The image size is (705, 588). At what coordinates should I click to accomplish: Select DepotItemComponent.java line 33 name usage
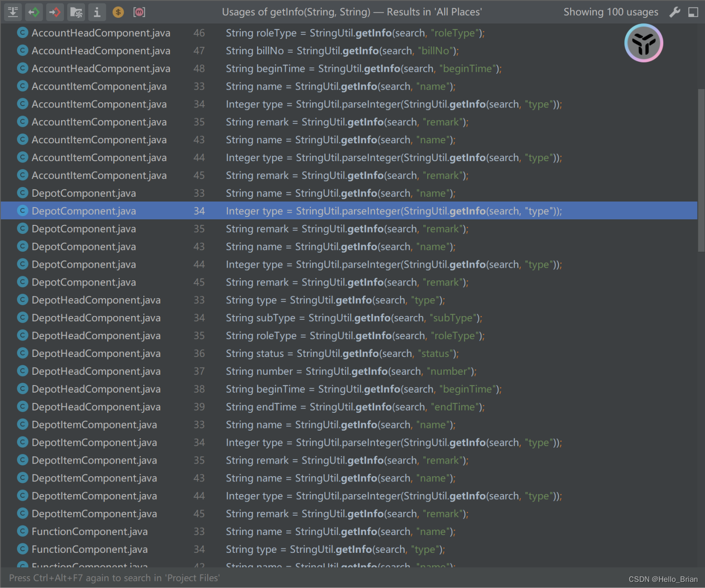pyautogui.click(x=349, y=425)
